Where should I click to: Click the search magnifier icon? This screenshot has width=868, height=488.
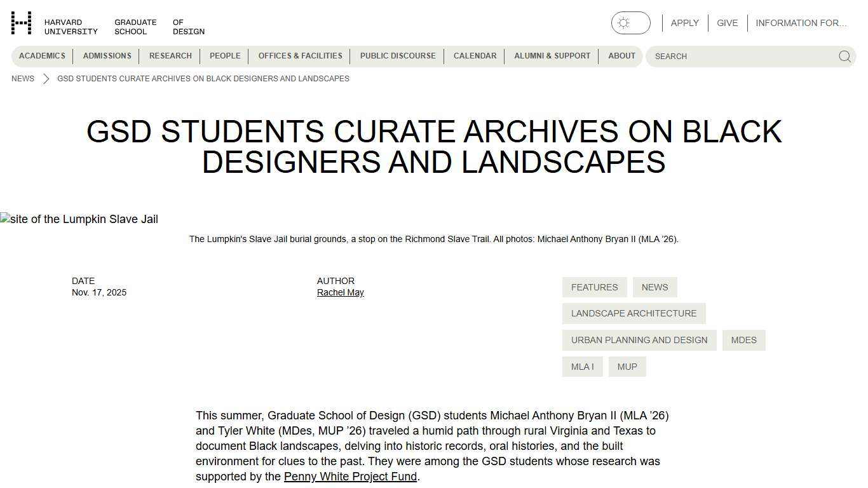(844, 56)
